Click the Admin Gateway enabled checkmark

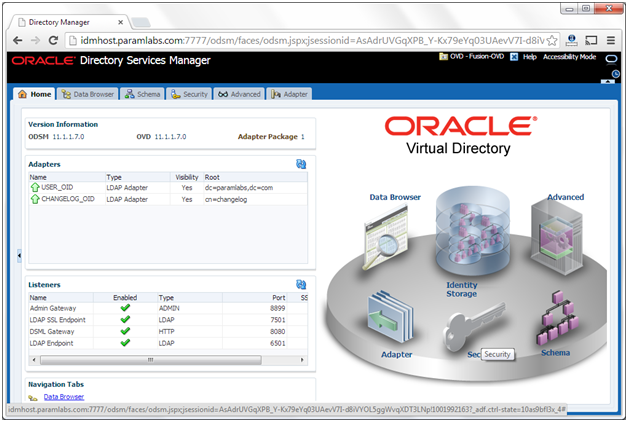125,308
